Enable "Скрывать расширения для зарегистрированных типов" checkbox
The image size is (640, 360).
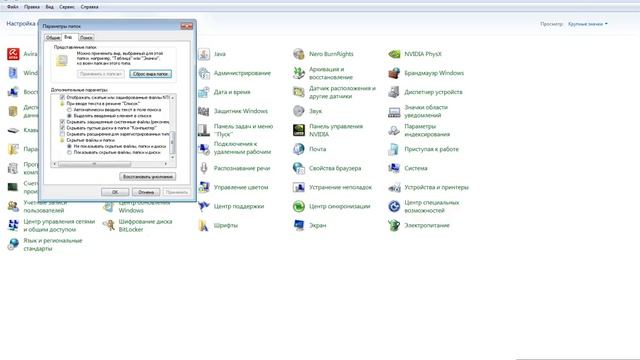(62, 134)
